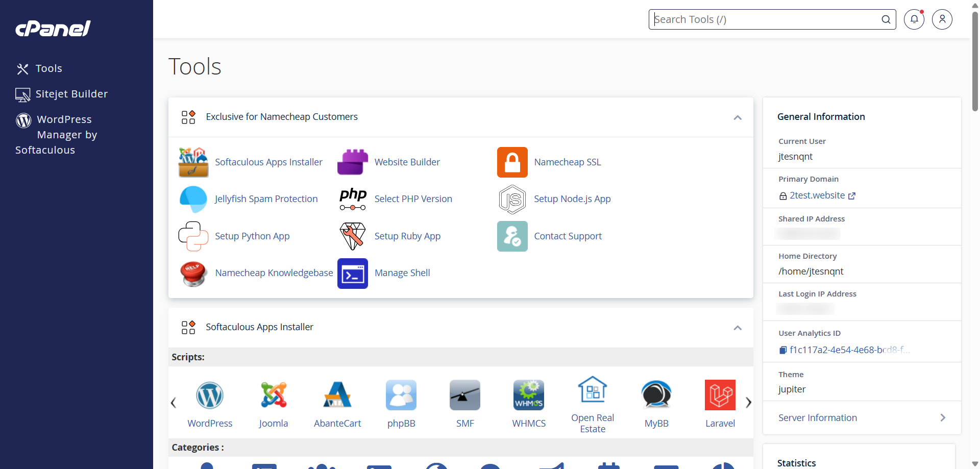Click the Setup Ruby App icon
The width and height of the screenshot is (980, 469).
(353, 236)
